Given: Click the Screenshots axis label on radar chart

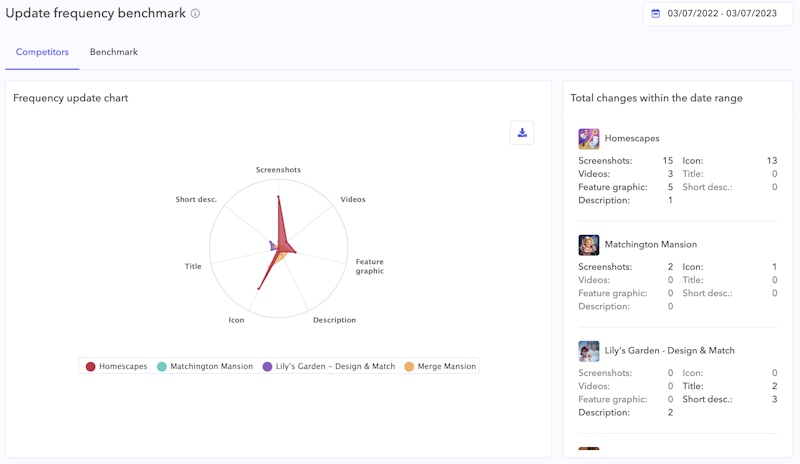Looking at the screenshot, I should point(278,170).
